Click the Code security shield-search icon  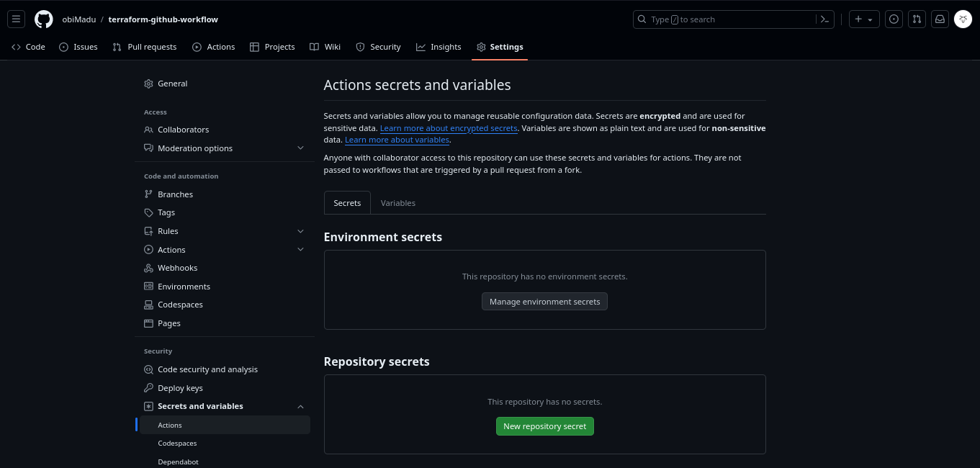149,369
